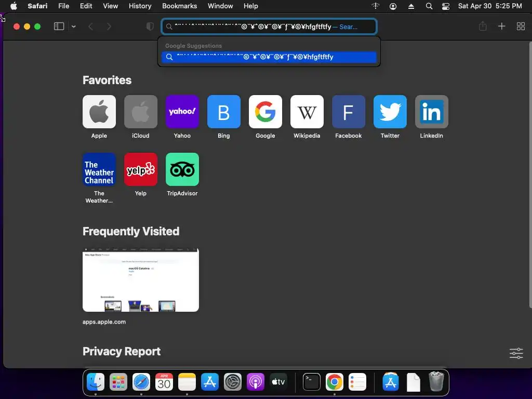Open Notes from the dock
Screen dimensions: 532x399
click(x=187, y=382)
